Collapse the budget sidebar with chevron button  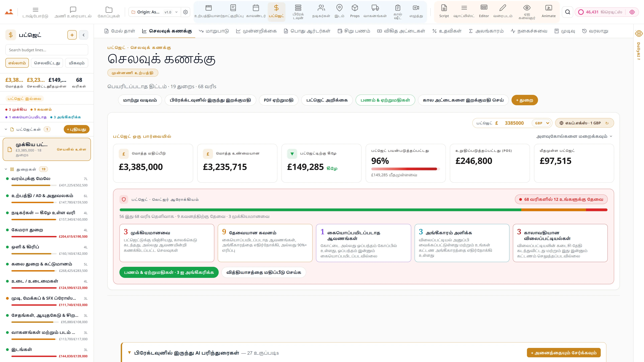click(84, 35)
